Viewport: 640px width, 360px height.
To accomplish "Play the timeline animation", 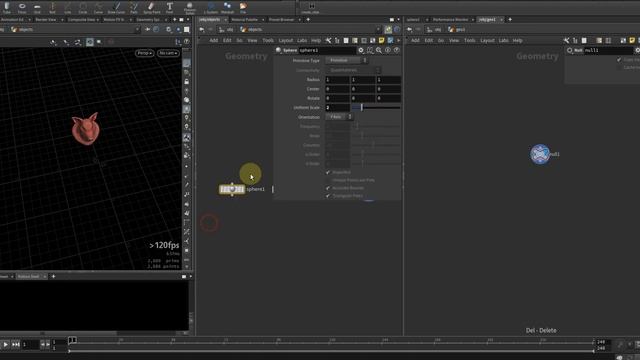I will pyautogui.click(x=5, y=345).
